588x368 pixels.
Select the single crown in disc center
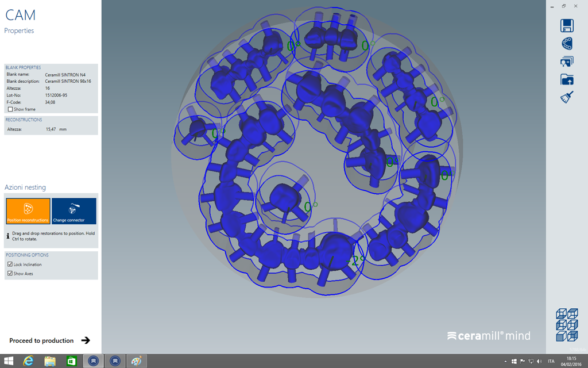(x=284, y=197)
